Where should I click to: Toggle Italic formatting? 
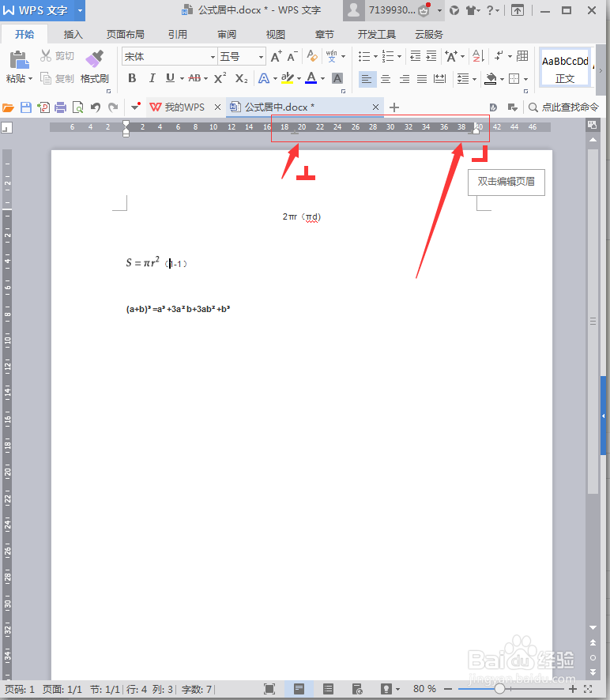pos(152,78)
